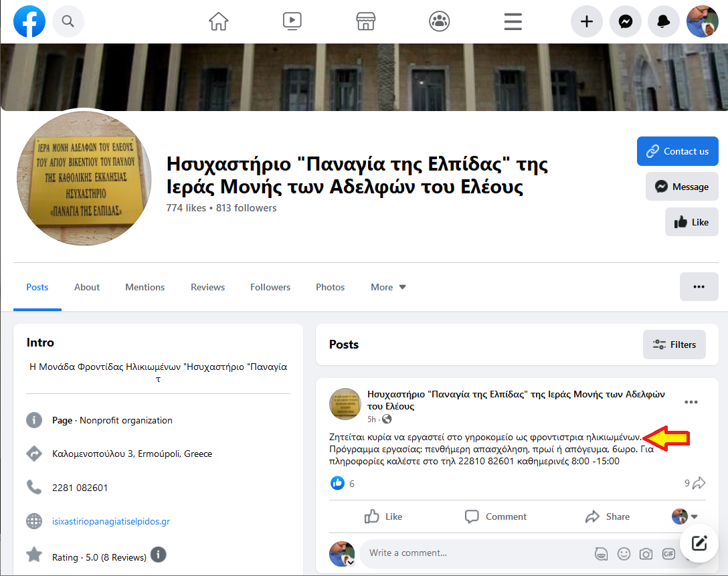View the 9 shares count
Viewport: 728px width, 576px height.
click(695, 483)
